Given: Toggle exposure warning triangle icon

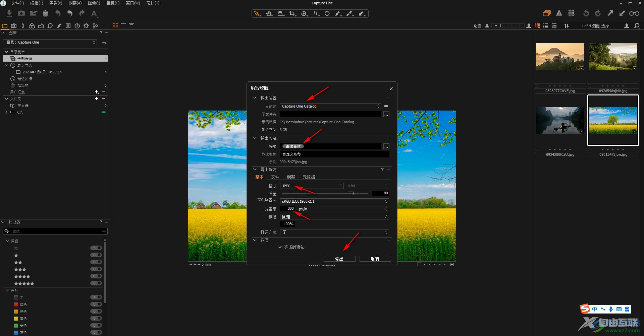Looking at the screenshot, I should (x=559, y=13).
